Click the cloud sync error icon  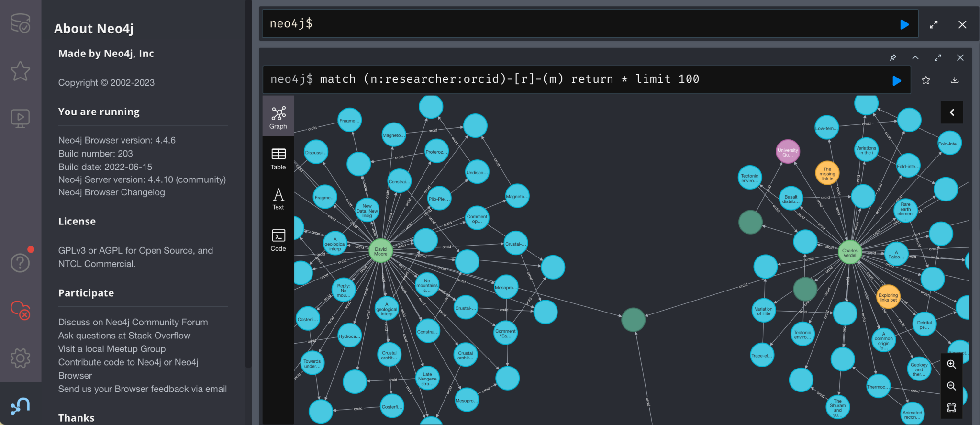[x=20, y=310]
